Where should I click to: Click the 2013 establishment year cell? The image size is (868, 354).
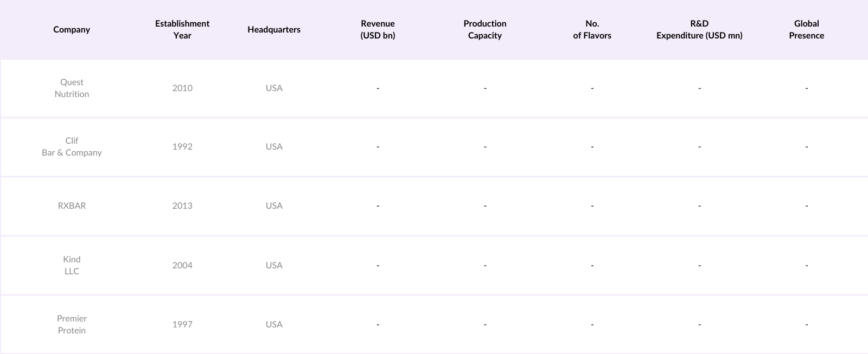(x=182, y=205)
